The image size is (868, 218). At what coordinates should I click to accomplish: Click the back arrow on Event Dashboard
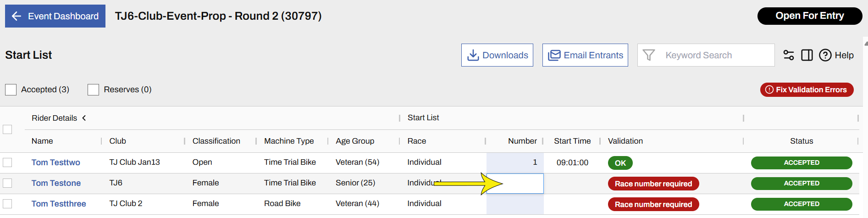coord(17,16)
